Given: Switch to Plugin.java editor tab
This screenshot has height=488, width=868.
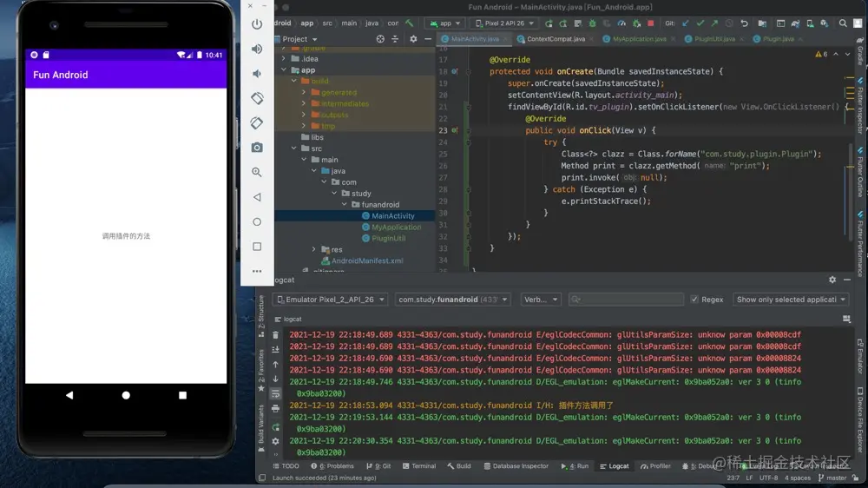Looking at the screenshot, I should [x=778, y=39].
